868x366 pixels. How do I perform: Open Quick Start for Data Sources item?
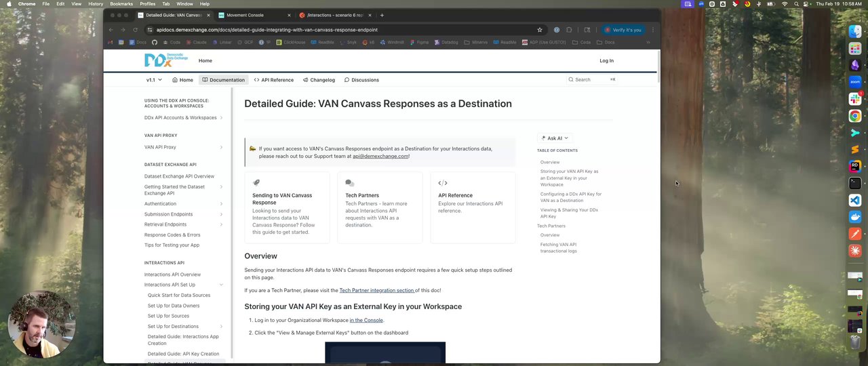(x=179, y=296)
